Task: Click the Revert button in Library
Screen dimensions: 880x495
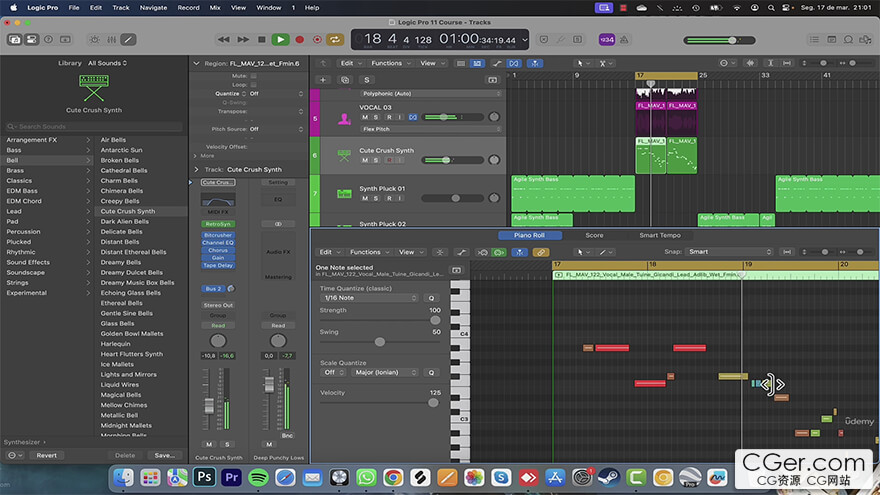Action: pos(47,456)
